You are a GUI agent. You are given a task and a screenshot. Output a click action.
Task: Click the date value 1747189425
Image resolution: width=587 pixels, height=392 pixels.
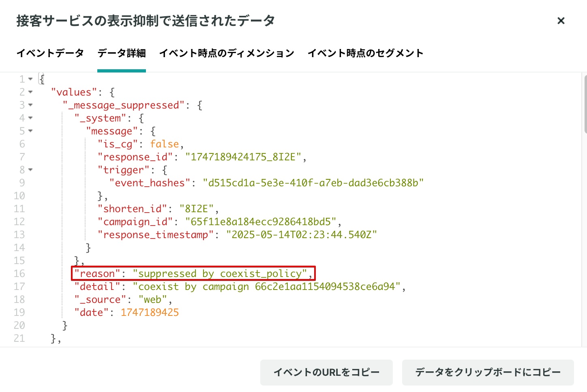[x=150, y=313]
